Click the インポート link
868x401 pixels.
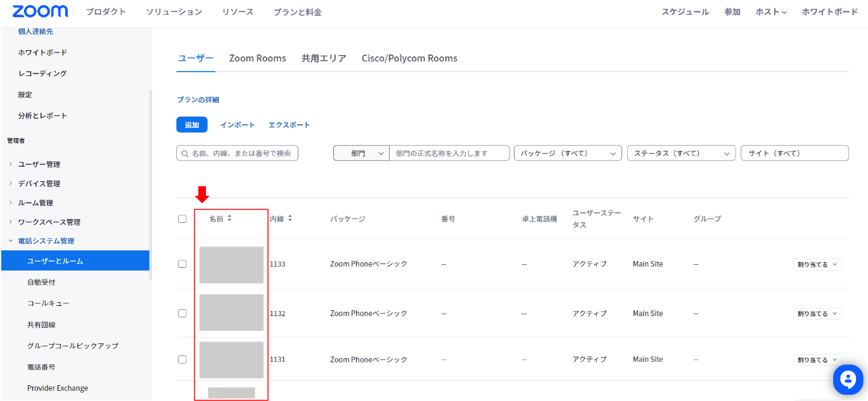(238, 125)
